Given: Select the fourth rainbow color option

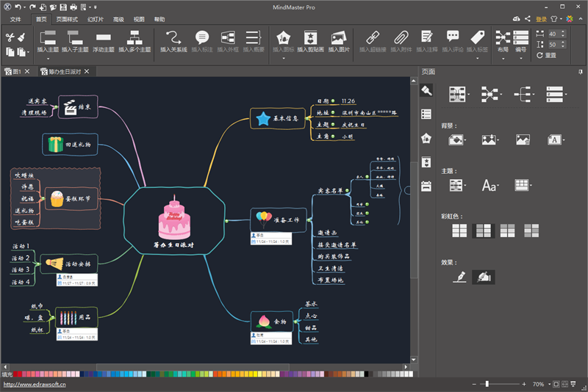Looking at the screenshot, I should [x=531, y=231].
